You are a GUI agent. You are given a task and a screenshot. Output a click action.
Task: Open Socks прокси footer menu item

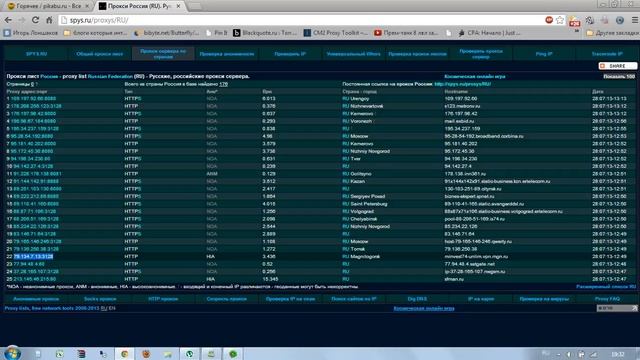coord(100,299)
